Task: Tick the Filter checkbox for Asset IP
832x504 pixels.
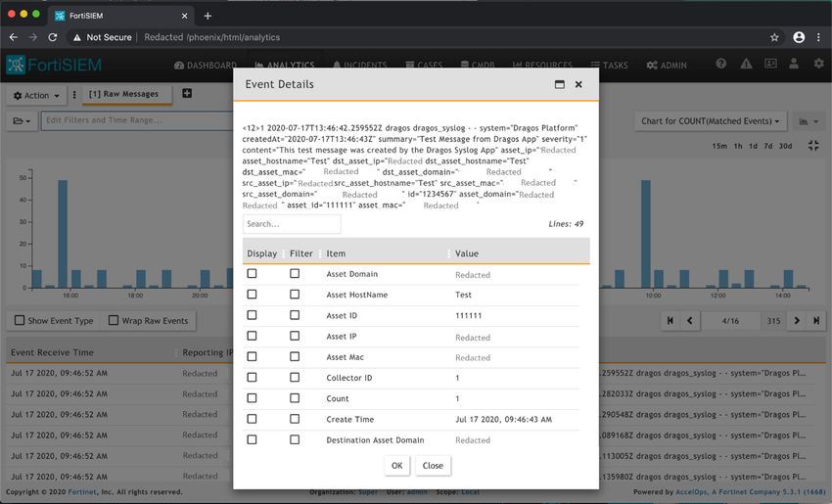Action: [x=295, y=336]
